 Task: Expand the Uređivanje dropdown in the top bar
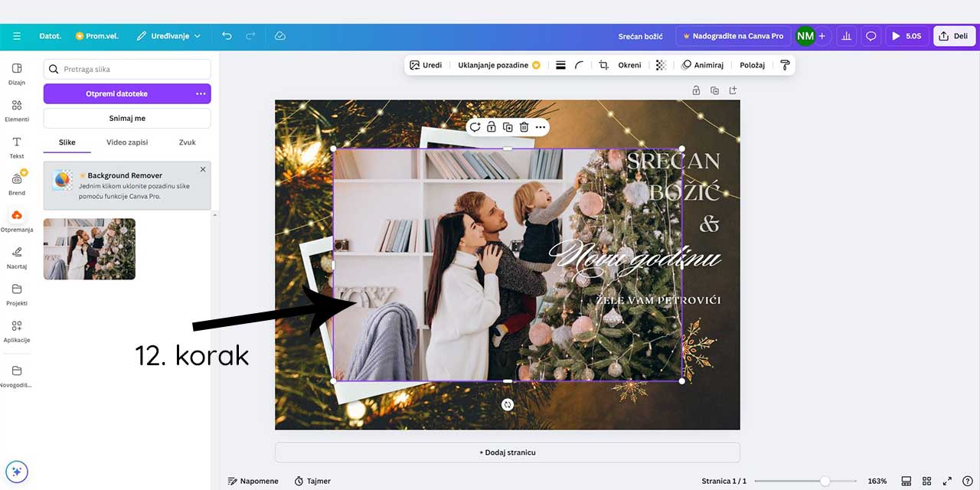pyautogui.click(x=168, y=35)
